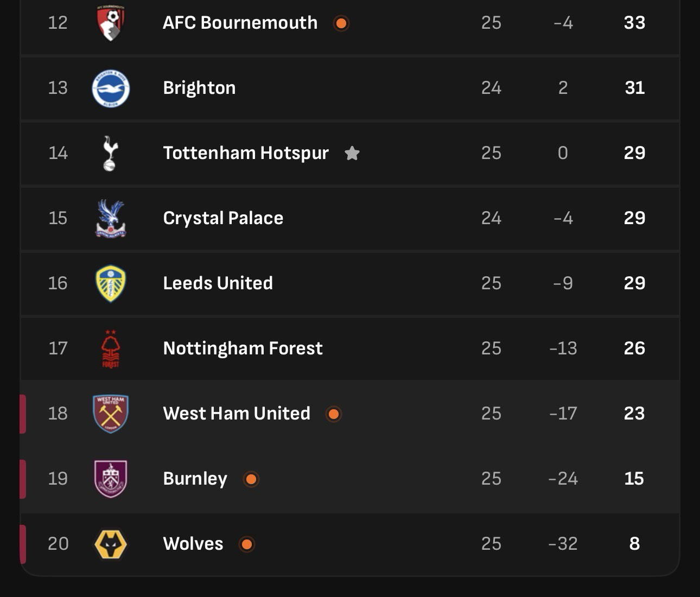The image size is (700, 597).
Task: Click the AFC Bournemouth club crest
Action: [x=111, y=23]
